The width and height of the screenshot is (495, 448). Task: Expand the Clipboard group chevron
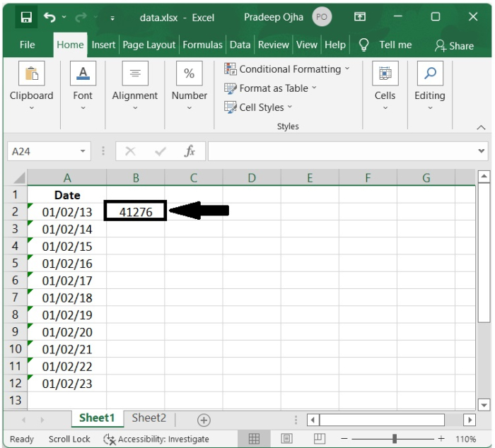coord(32,108)
